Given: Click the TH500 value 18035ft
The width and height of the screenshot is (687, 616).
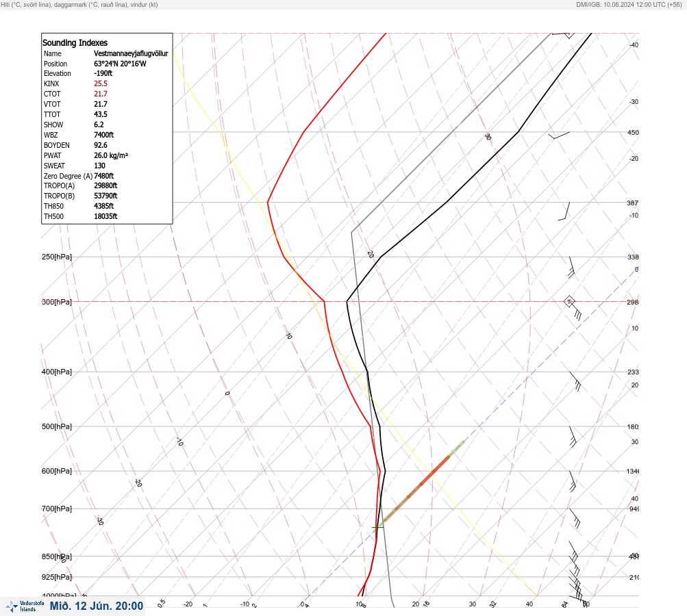Looking at the screenshot, I should point(105,216).
